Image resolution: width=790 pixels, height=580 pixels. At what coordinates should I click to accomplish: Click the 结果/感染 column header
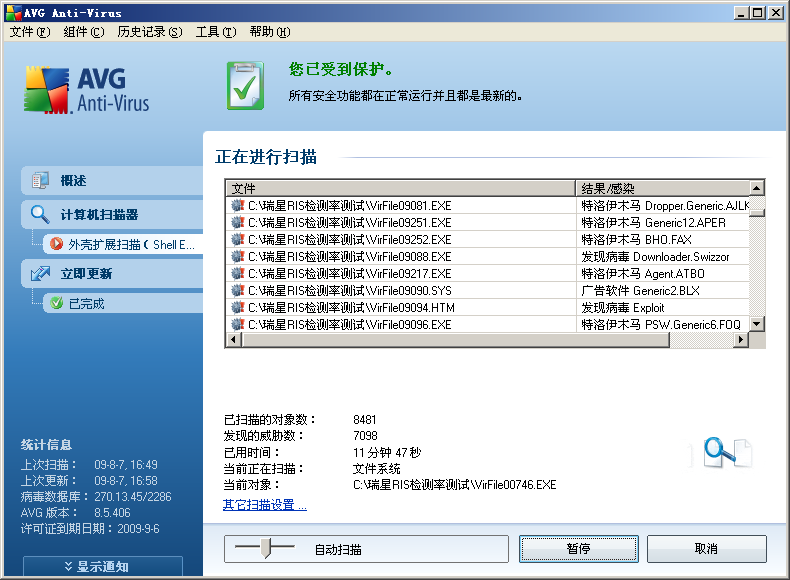663,188
